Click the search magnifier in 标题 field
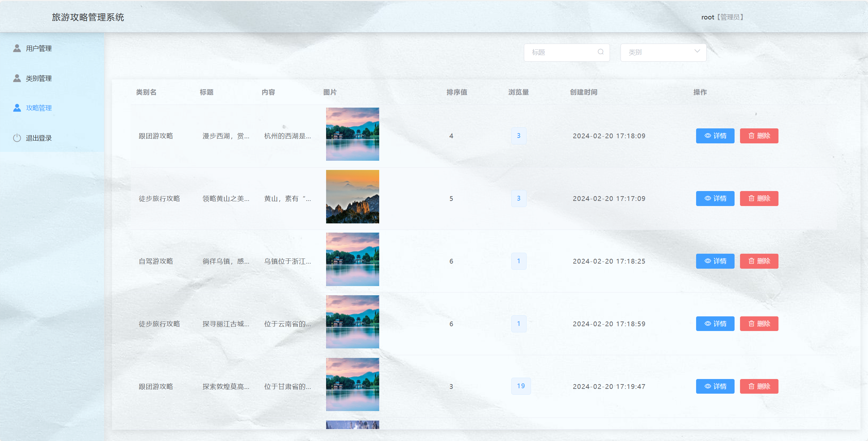The image size is (868, 441). [600, 52]
